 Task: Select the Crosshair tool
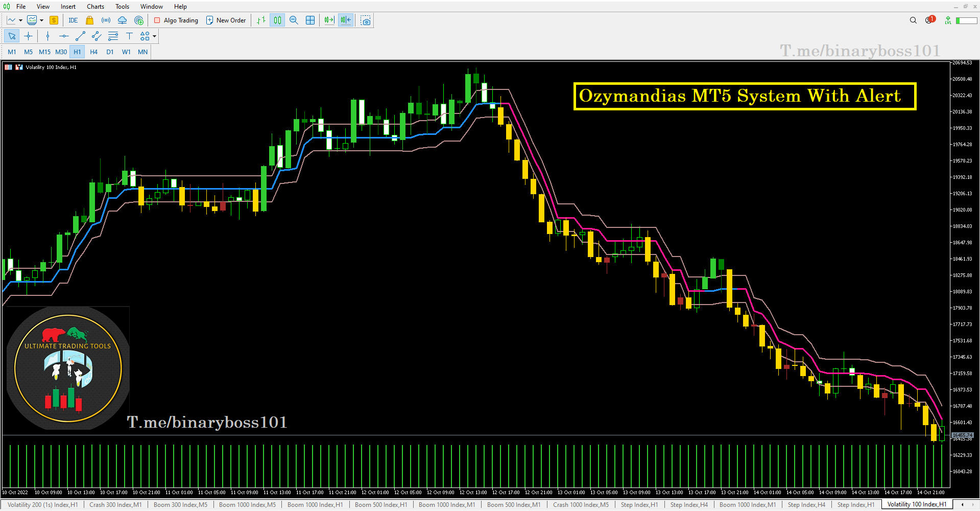point(28,36)
